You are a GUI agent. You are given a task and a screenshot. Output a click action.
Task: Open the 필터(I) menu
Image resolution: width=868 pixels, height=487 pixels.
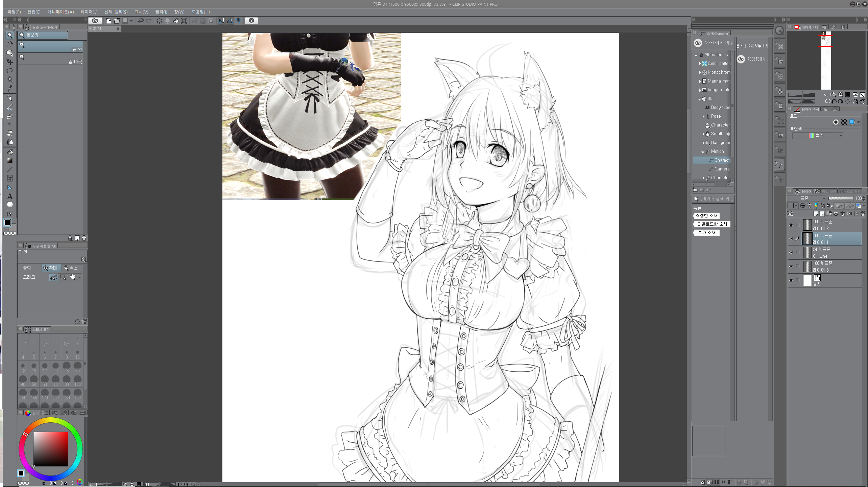(x=161, y=12)
